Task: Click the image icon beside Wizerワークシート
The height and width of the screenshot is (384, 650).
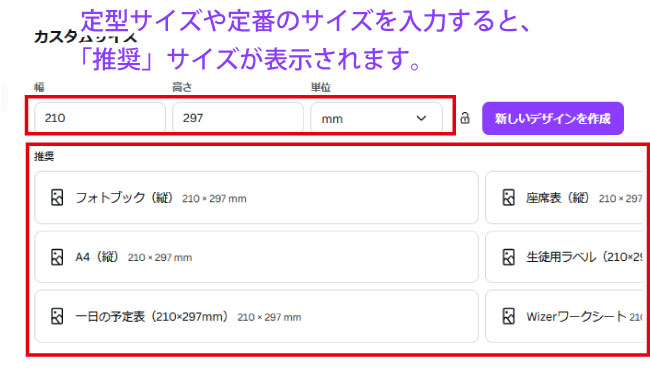Action: pyautogui.click(x=509, y=316)
